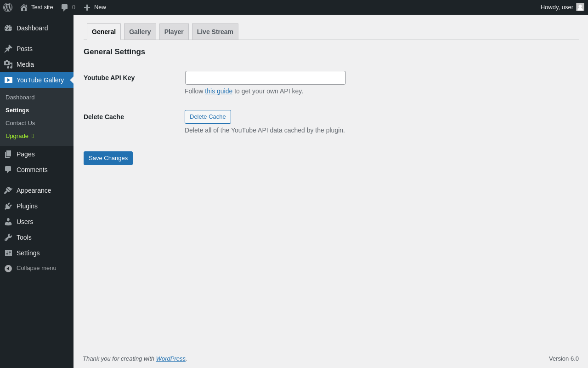Switch to the Gallery tab
Image resolution: width=588 pixels, height=368 pixels.
(x=140, y=32)
